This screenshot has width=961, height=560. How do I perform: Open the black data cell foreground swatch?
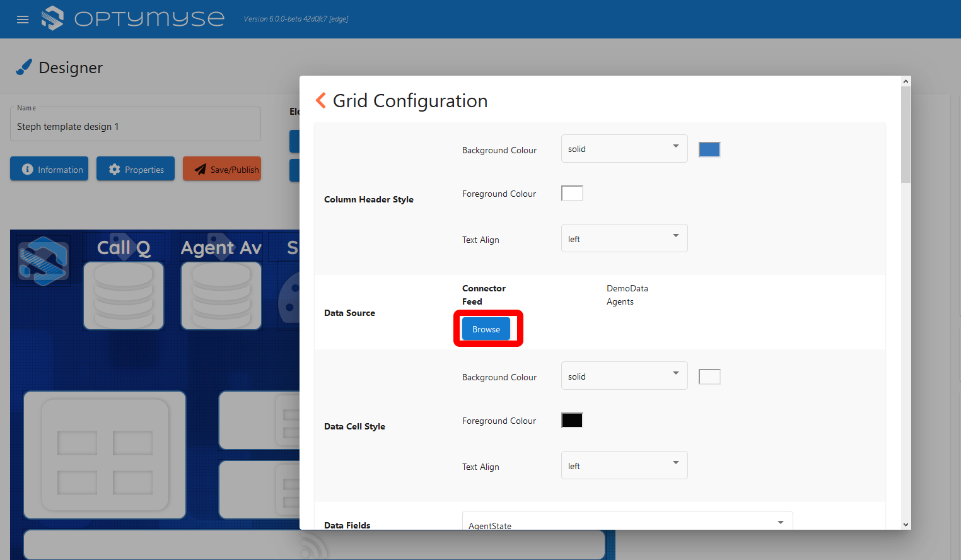pos(572,420)
